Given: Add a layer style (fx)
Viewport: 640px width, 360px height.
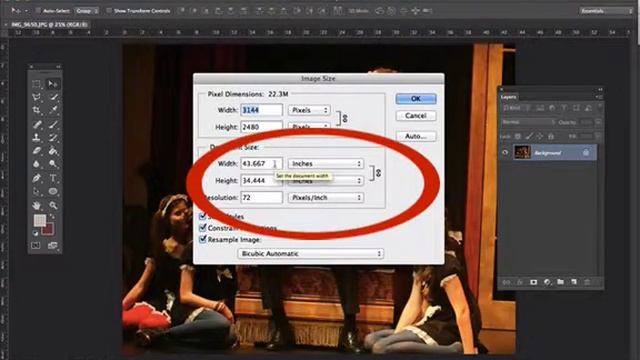Looking at the screenshot, I should (x=520, y=282).
